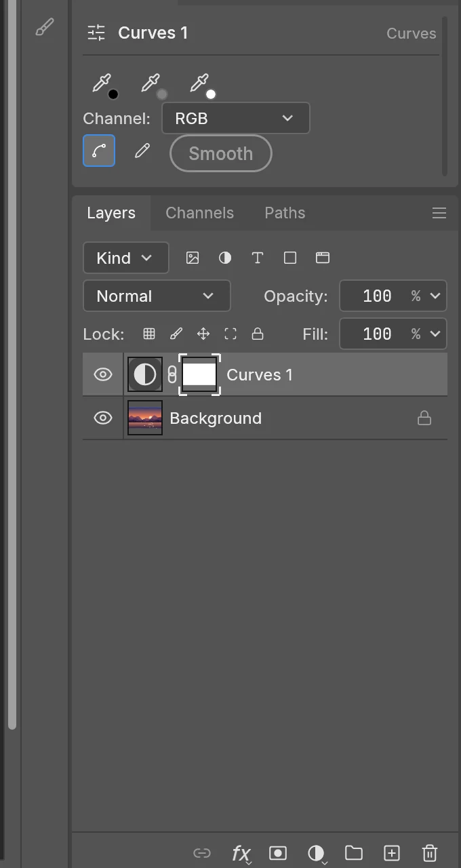Add a layer mask
This screenshot has height=868, width=461.
(278, 853)
